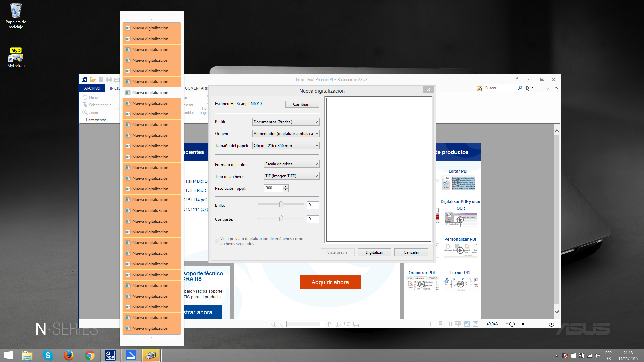This screenshot has height=362, width=644.
Task: Open the Tamaño del papel dropdown
Action: [x=285, y=146]
